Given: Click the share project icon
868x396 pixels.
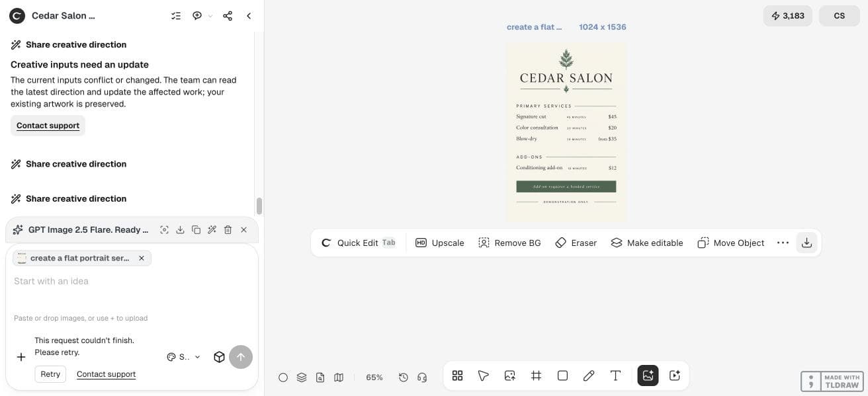Looking at the screenshot, I should tap(228, 16).
